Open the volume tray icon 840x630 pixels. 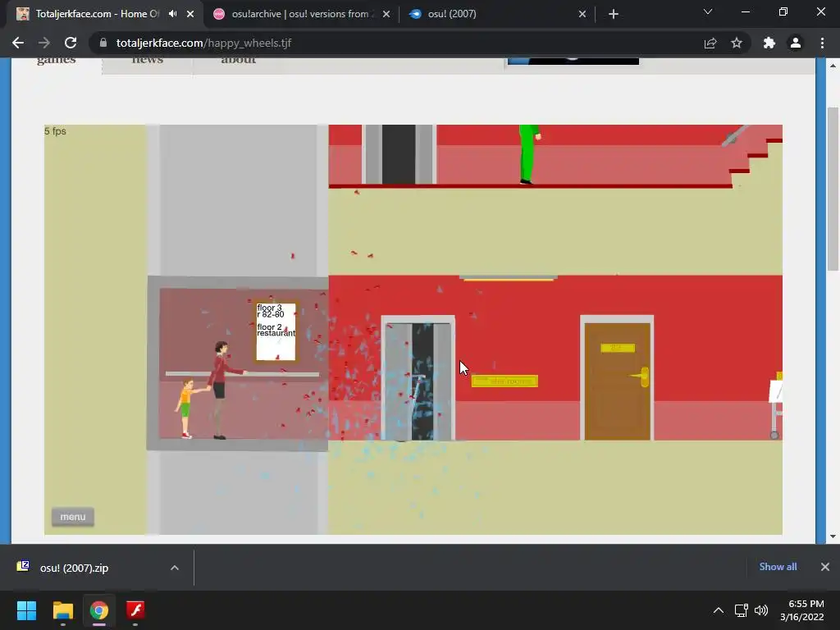760,610
